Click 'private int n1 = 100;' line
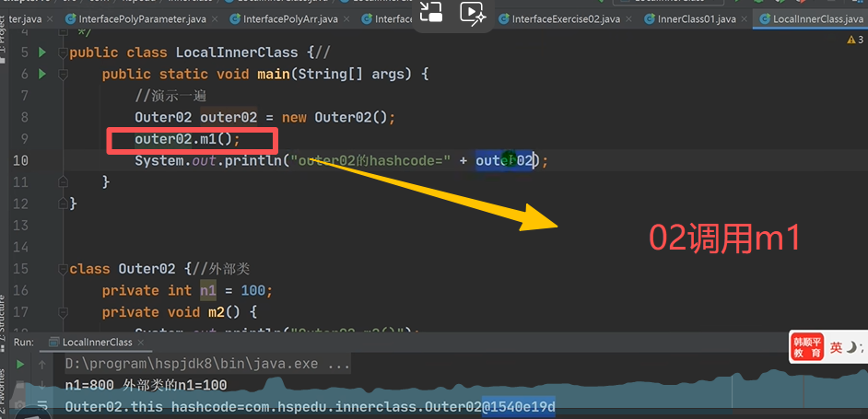This screenshot has width=868, height=419. pos(188,291)
